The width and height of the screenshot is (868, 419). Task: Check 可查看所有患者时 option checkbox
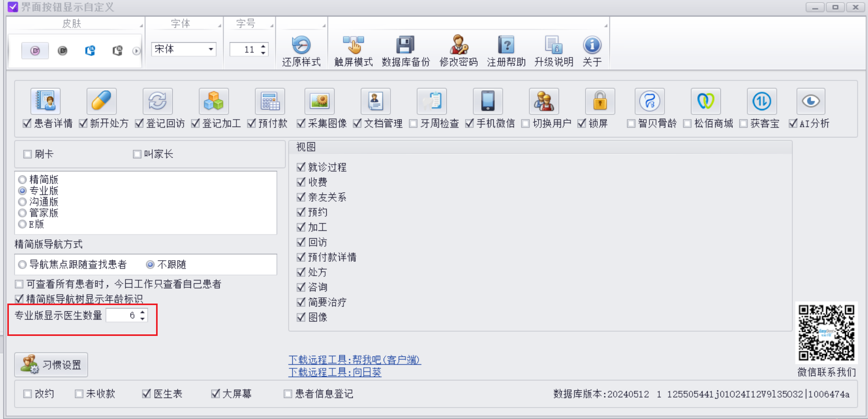pos(19,284)
